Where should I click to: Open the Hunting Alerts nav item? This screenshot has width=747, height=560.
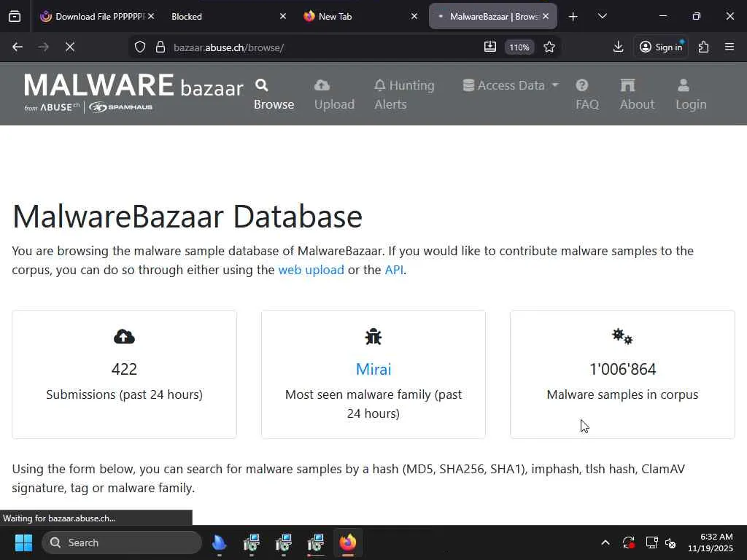(x=404, y=94)
